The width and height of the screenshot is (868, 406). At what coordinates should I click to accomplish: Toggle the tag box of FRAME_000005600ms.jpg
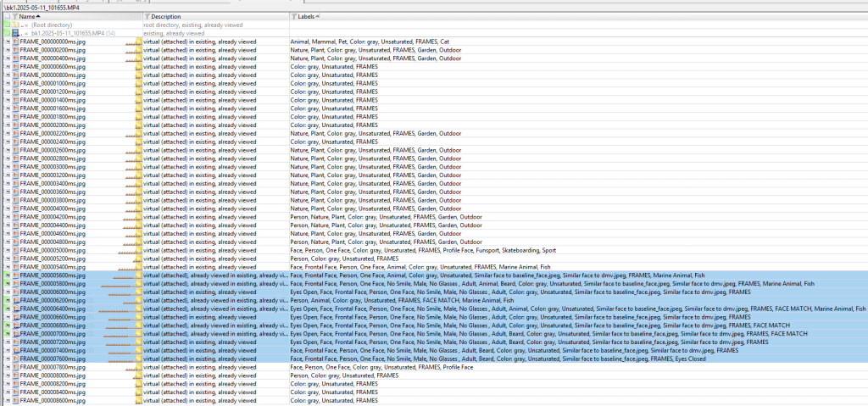(x=7, y=275)
